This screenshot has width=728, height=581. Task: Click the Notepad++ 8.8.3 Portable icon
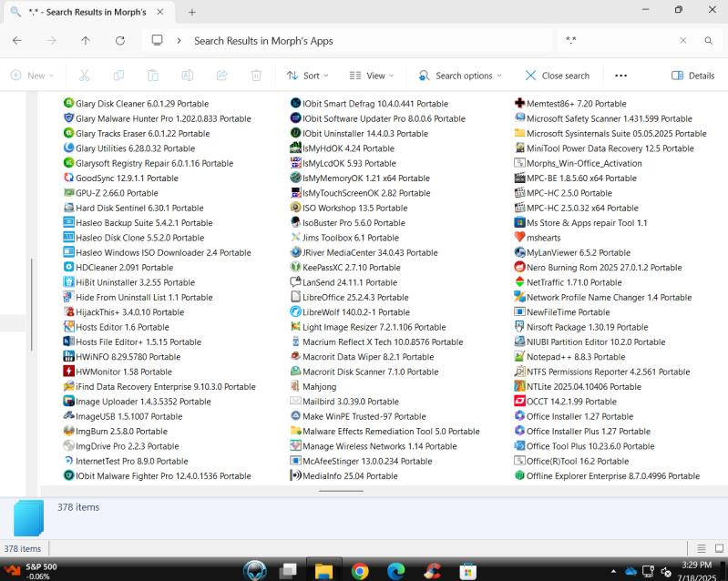[x=519, y=356]
